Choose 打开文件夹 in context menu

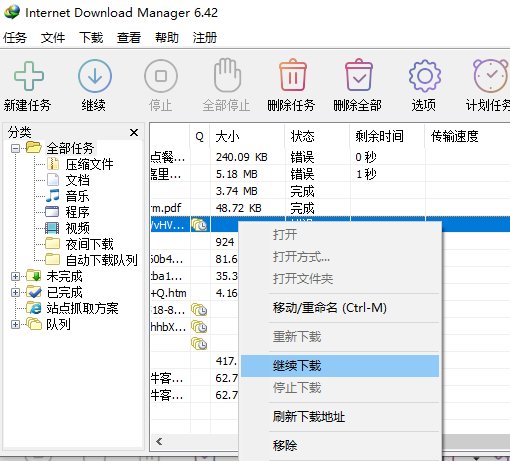click(340, 279)
